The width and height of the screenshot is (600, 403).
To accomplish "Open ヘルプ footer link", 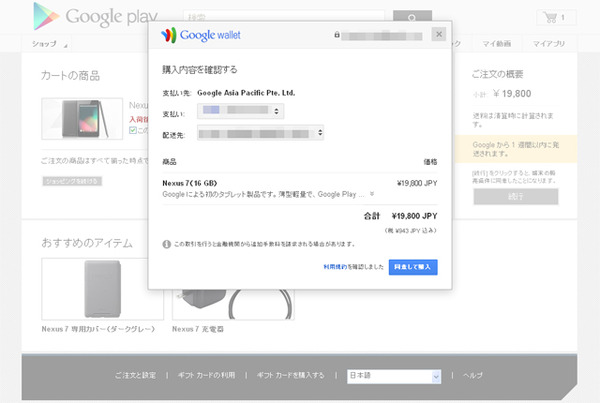I will tap(473, 375).
